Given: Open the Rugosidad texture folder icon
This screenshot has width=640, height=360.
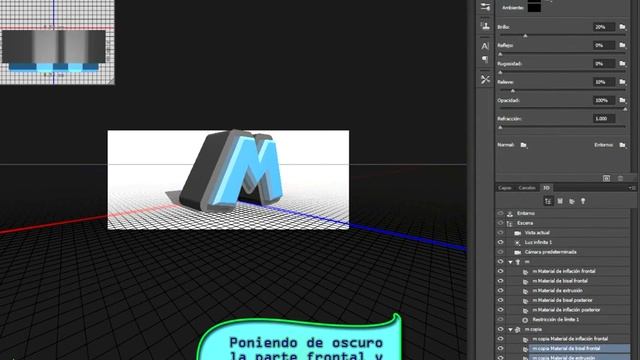Looking at the screenshot, I should click(622, 63).
